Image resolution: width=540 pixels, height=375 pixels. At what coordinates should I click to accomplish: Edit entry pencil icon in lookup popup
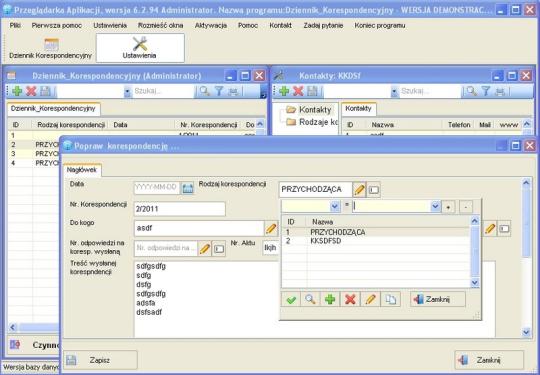point(370,299)
